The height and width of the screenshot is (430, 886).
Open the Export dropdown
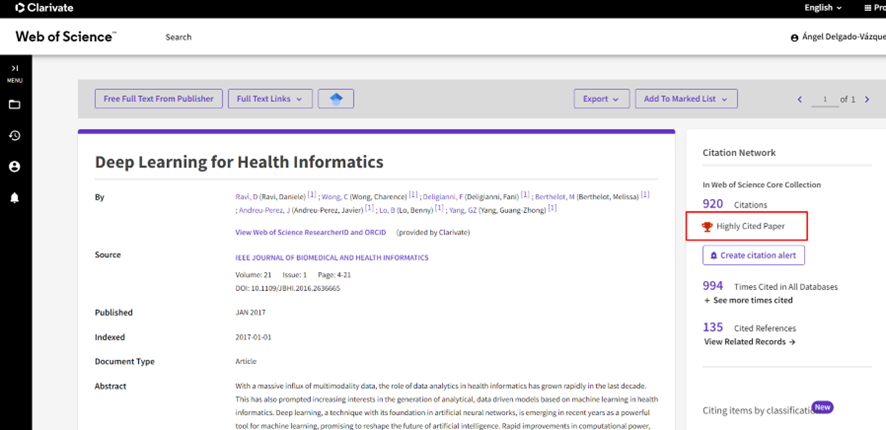601,99
